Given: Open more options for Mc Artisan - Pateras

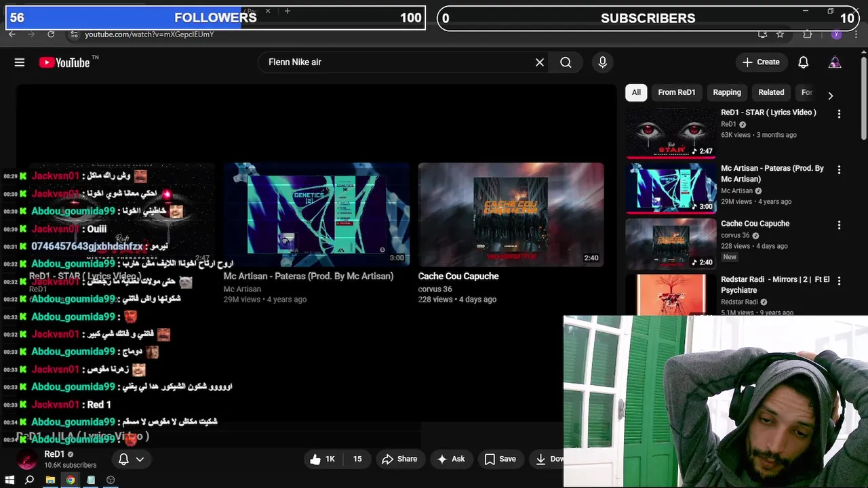Looking at the screenshot, I should click(839, 169).
